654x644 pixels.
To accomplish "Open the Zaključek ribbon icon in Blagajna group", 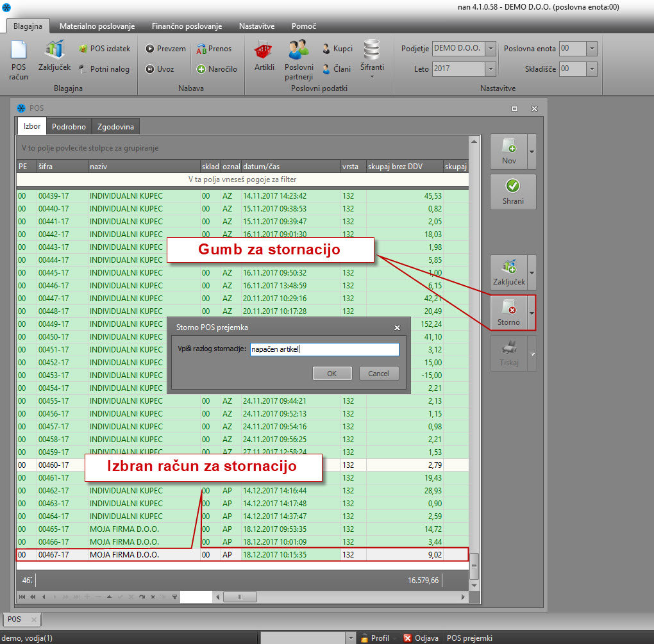I will (x=55, y=56).
